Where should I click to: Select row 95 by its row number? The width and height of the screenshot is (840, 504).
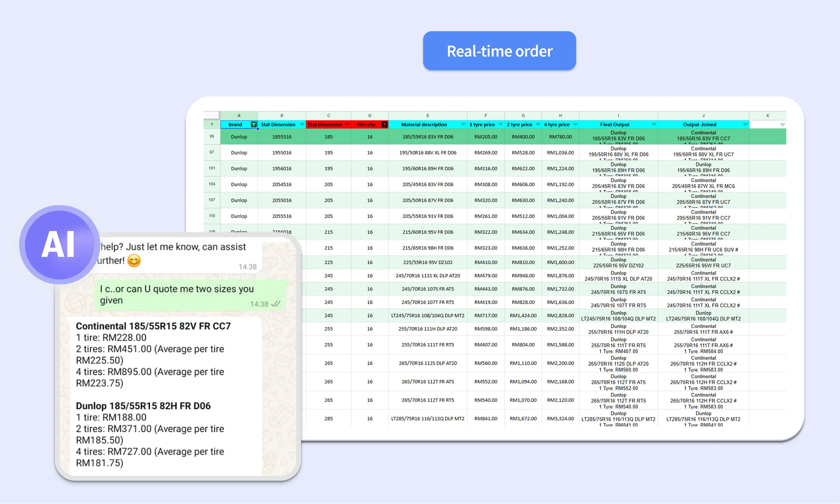pos(212,137)
